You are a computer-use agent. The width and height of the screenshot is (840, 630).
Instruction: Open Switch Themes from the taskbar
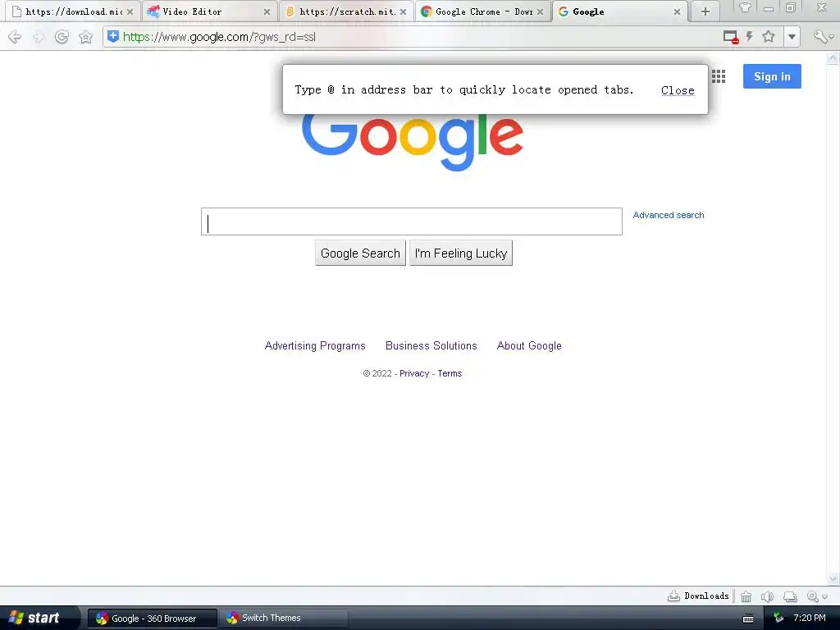[x=283, y=619]
